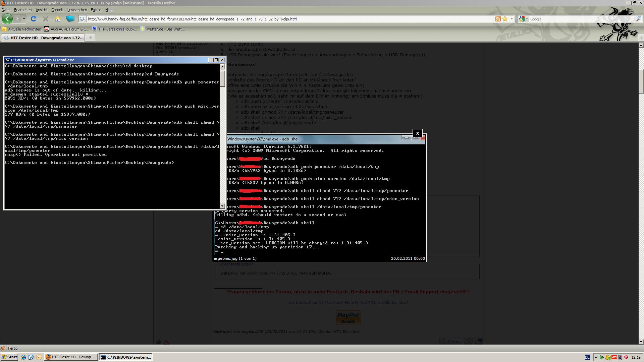Screen dimensions: 644x362
Task: Open FTP-Verzeichnis bookmark
Action: pos(115,29)
